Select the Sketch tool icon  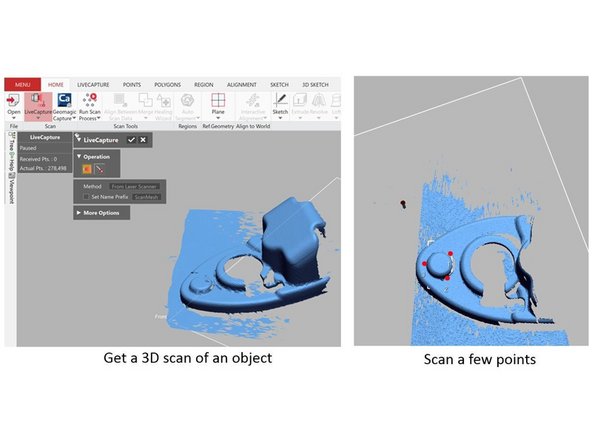(280, 100)
